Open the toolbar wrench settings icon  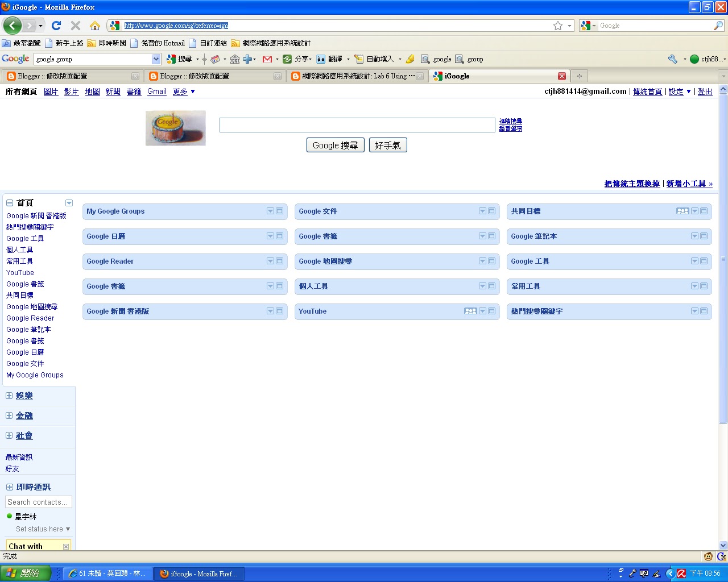pos(673,59)
